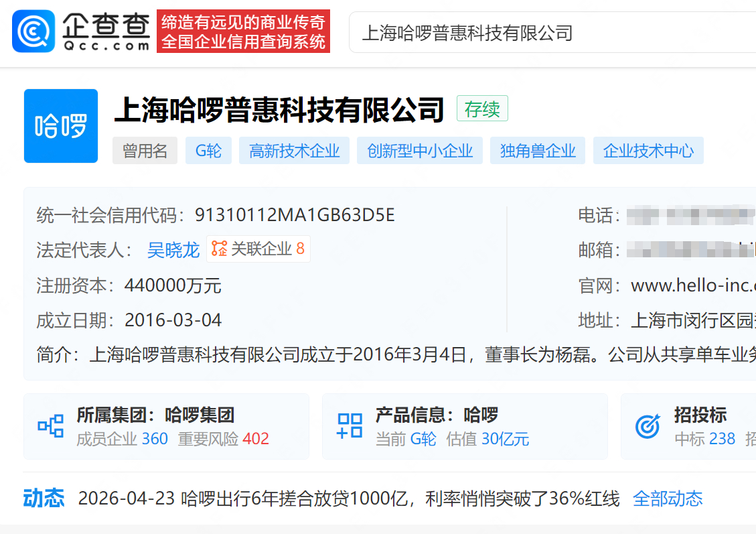756x534 pixels.
Task: Select credit code 91310112MA1GB63D5E
Action: pyautogui.click(x=295, y=215)
